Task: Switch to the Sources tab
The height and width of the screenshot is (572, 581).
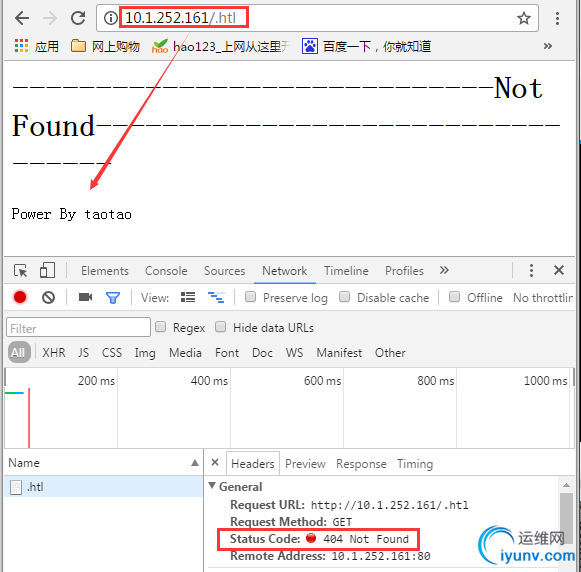Action: (x=225, y=271)
